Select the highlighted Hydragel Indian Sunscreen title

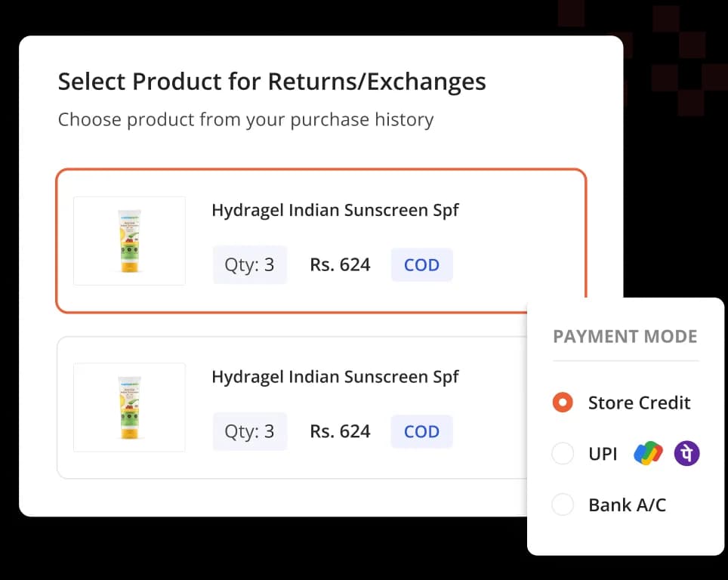pos(335,211)
